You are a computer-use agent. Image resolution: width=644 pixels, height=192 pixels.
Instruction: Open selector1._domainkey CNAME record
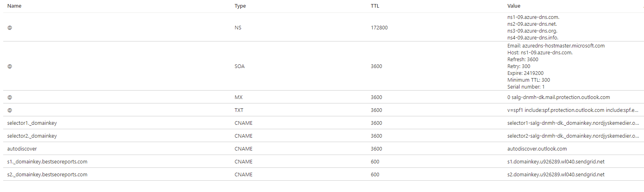[32, 123]
